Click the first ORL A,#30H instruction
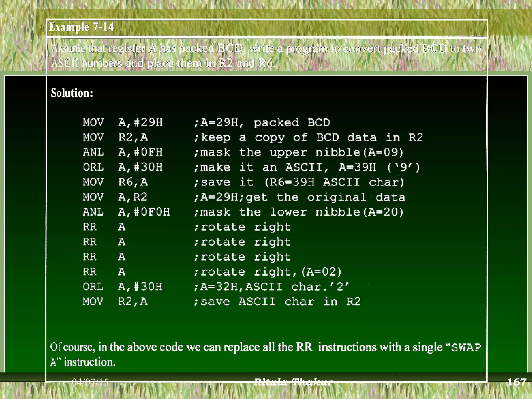Viewport: 532px width, 399px height. [x=123, y=167]
